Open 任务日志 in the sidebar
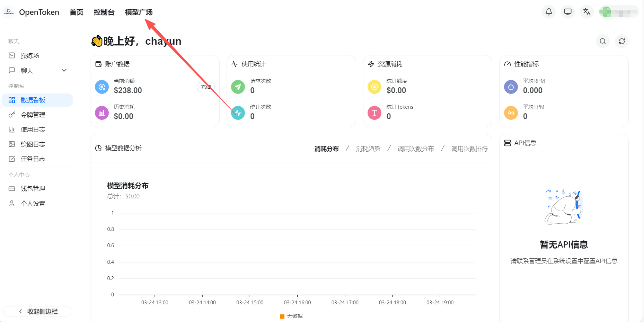Viewport: 644px width, 322px height. tap(37, 159)
